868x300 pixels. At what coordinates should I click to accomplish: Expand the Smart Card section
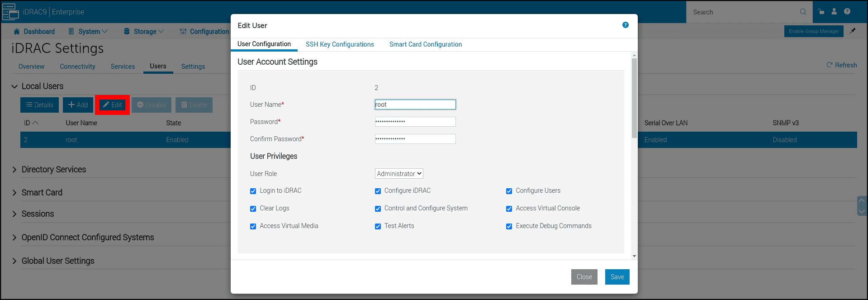tap(14, 193)
